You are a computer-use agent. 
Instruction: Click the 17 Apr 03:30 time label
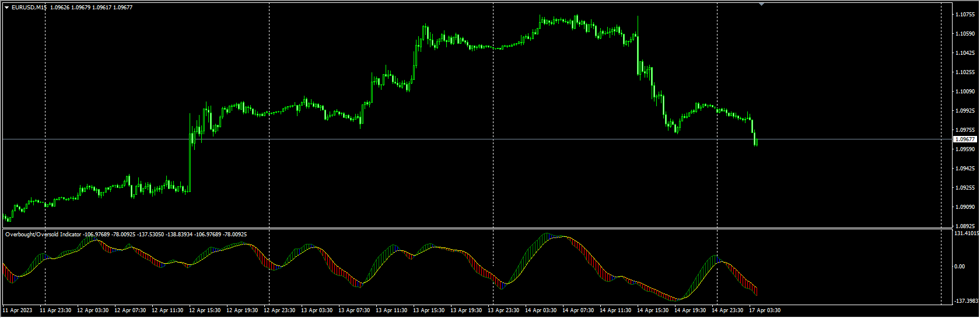coord(765,310)
